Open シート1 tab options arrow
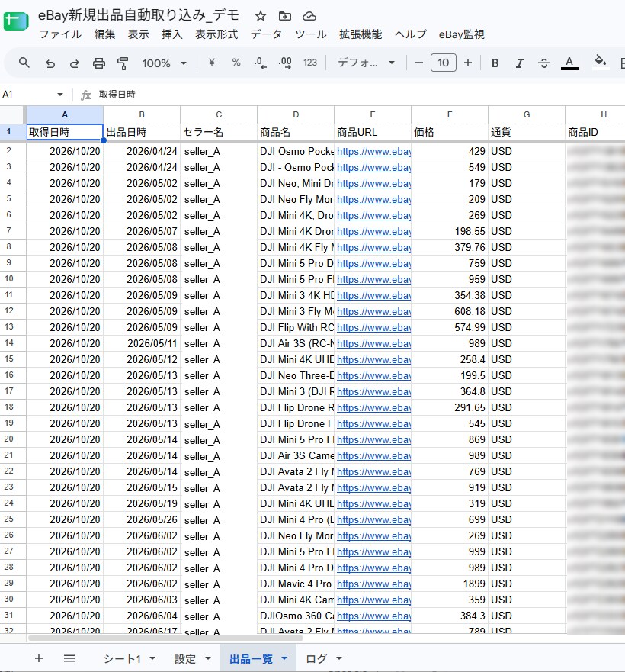625x672 pixels. (152, 658)
